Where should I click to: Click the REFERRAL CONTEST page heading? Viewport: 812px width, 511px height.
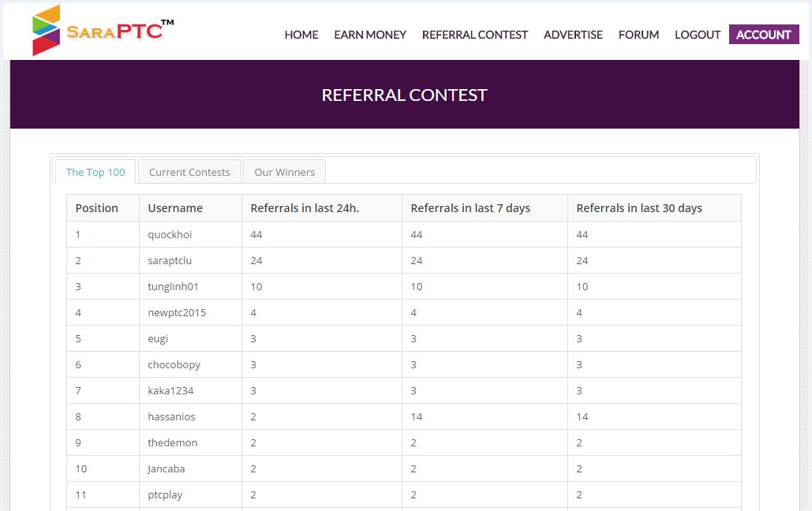[x=404, y=95]
